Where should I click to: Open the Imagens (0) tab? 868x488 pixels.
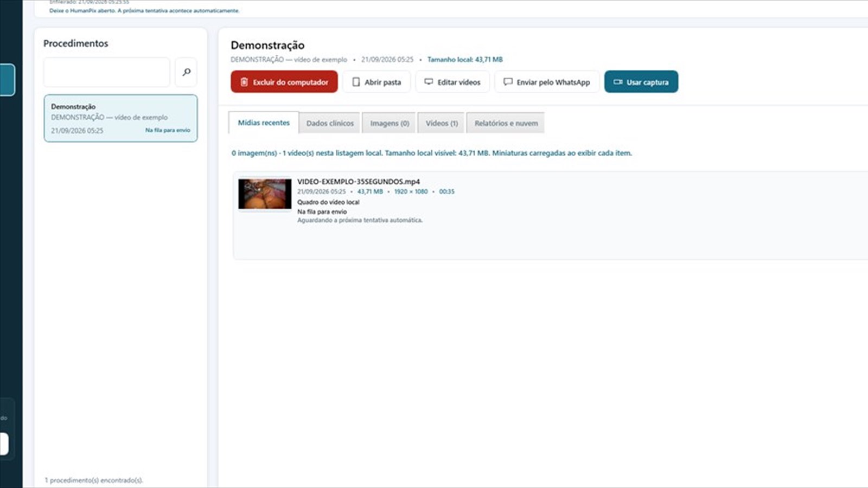click(390, 123)
